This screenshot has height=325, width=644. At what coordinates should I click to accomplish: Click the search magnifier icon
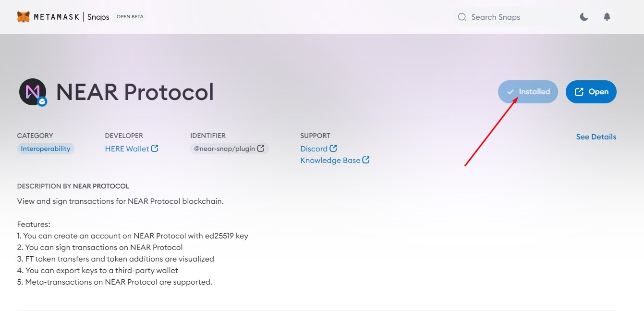pos(462,17)
